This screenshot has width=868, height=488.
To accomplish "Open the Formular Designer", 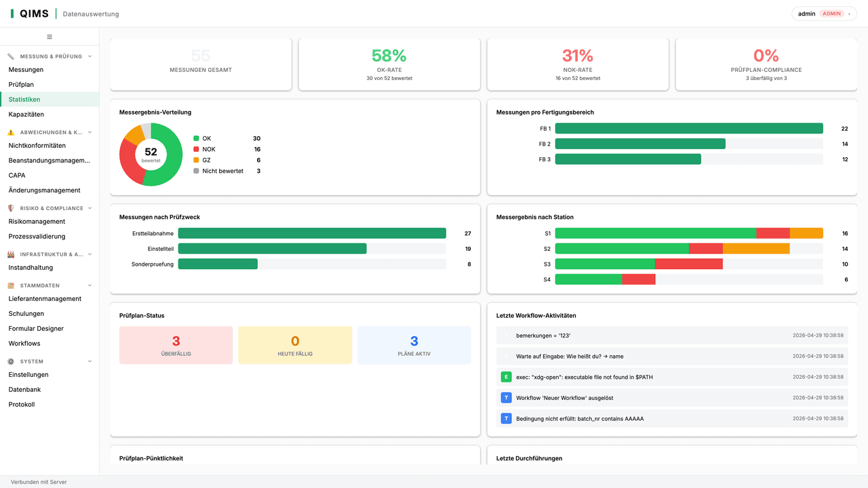I will (x=50, y=329).
